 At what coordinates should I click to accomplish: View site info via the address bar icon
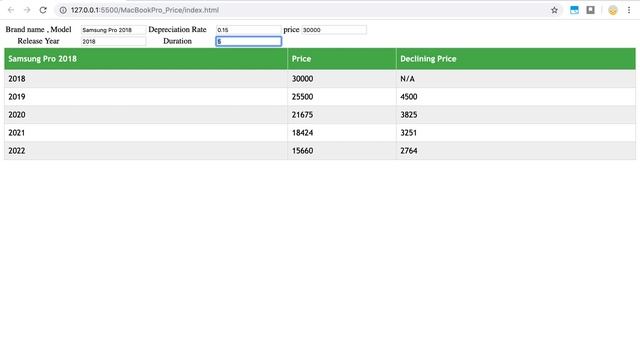pos(63,10)
